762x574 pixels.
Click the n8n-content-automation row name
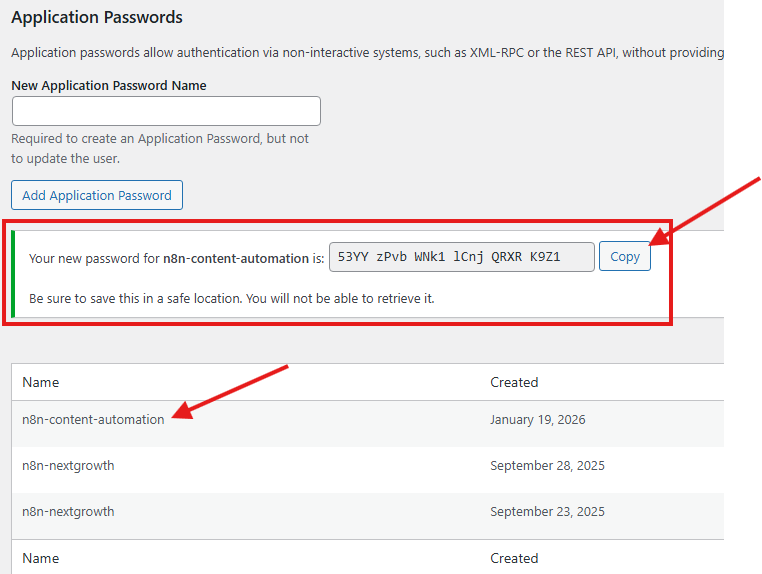click(93, 420)
